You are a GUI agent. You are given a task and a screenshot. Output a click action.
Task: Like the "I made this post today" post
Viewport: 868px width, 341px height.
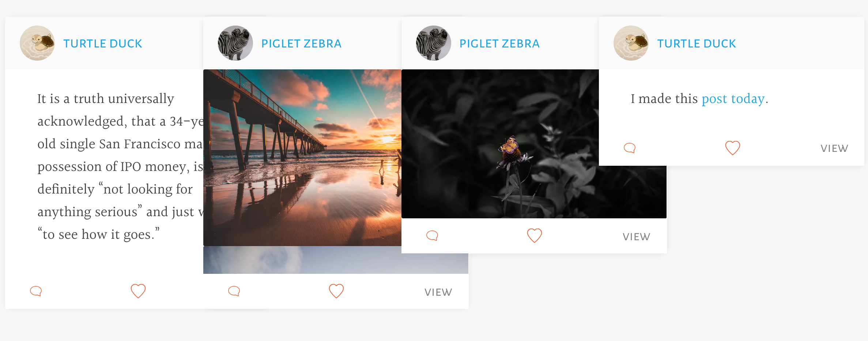point(733,148)
